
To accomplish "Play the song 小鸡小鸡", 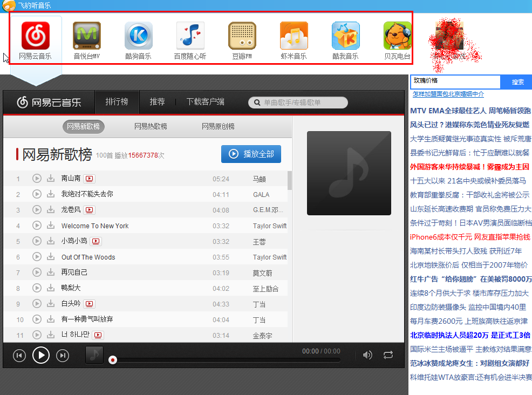I will click(x=37, y=241).
